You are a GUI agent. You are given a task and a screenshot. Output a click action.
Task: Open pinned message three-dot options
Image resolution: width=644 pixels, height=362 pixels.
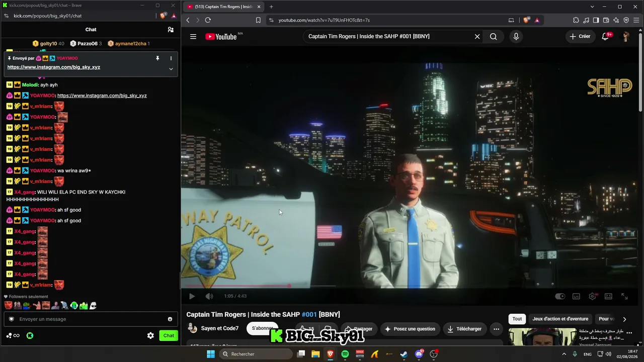click(x=171, y=58)
